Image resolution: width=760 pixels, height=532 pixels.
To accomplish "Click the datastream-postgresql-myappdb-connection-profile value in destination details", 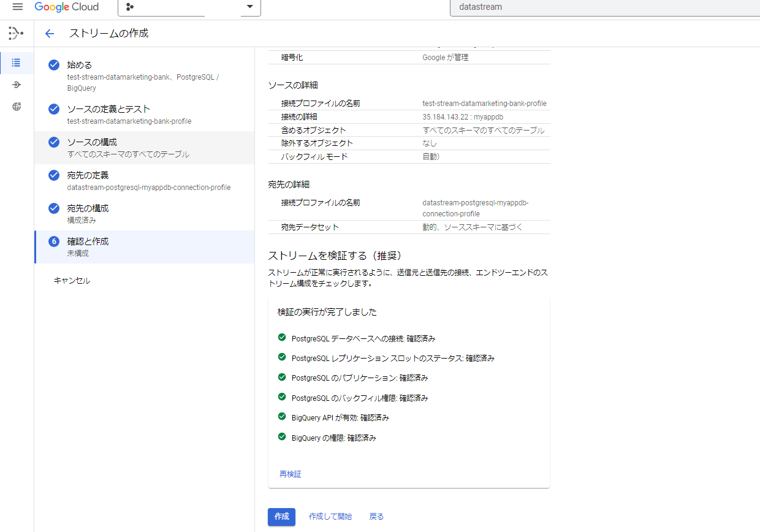I will coord(475,208).
